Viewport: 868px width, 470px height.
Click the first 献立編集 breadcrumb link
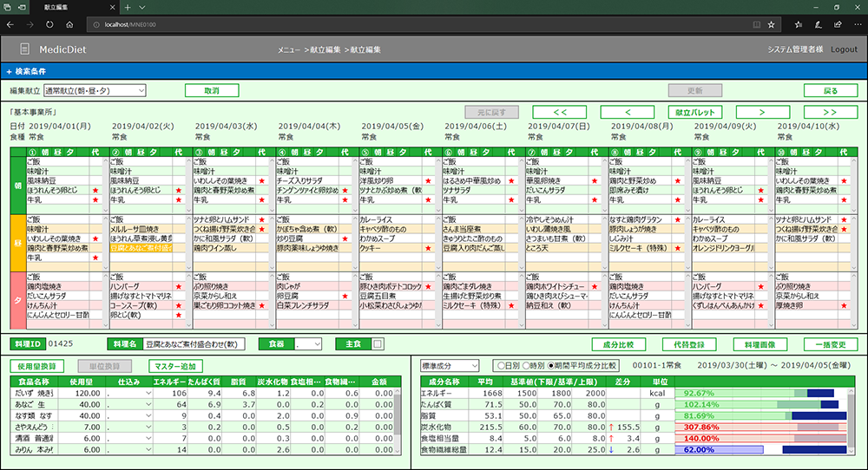coord(325,49)
